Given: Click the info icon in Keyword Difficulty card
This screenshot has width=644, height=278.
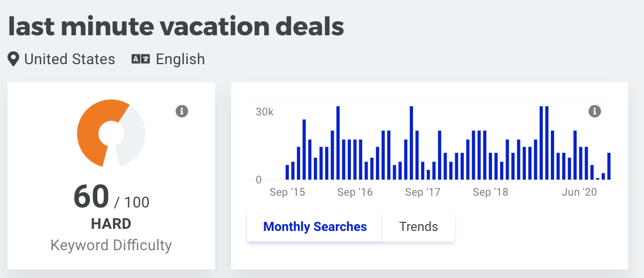Looking at the screenshot, I should pyautogui.click(x=182, y=111).
